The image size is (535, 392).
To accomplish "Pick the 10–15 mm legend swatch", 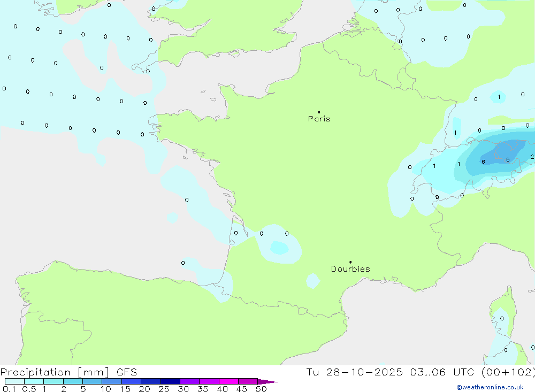I will tap(112, 381).
